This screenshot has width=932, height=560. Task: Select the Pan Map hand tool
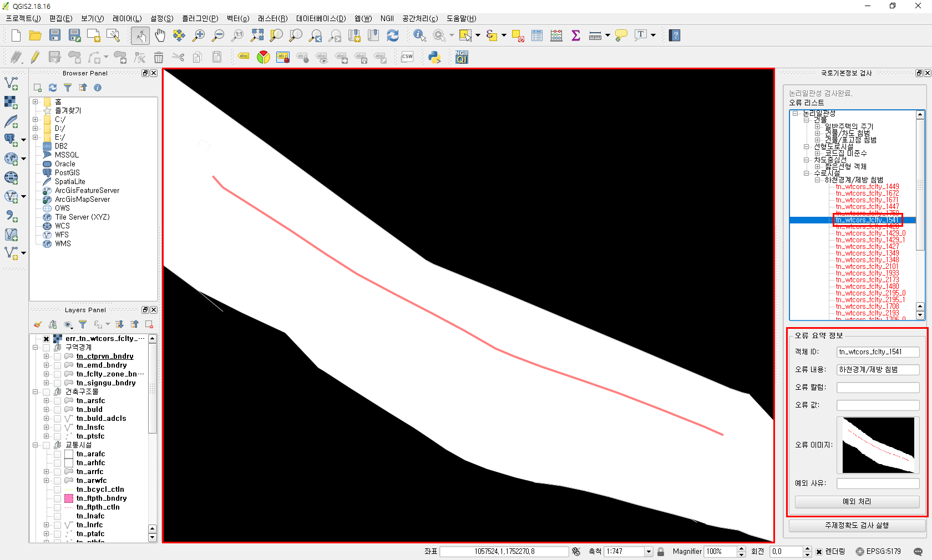pos(160,35)
